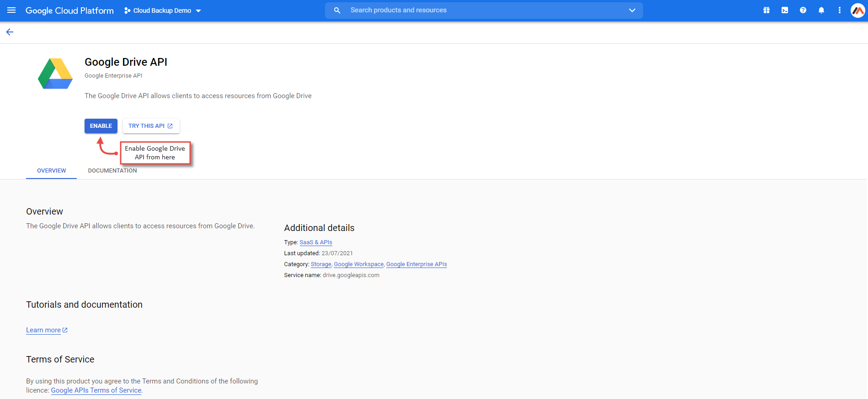Viewport: 868px width, 399px height.
Task: Switch to the Documentation tab
Action: (112, 171)
